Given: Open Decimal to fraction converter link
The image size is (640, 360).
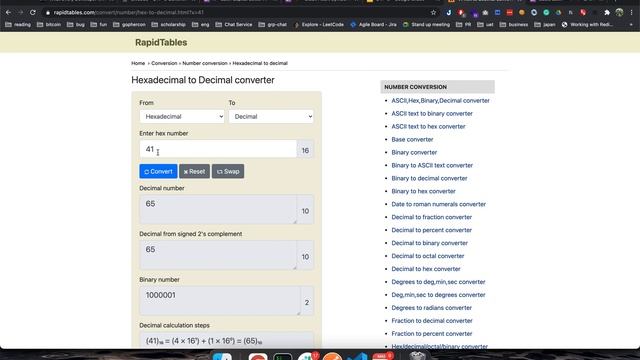Looking at the screenshot, I should click(x=431, y=217).
